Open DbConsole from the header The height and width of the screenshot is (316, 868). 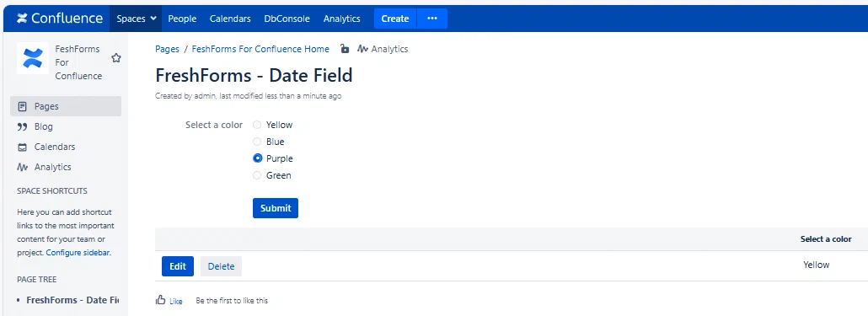point(287,19)
